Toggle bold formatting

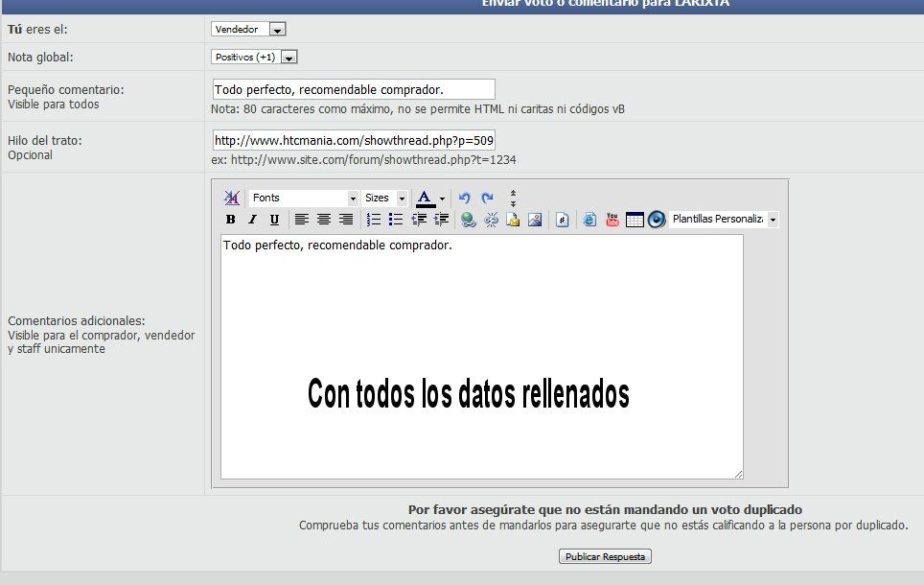point(230,220)
